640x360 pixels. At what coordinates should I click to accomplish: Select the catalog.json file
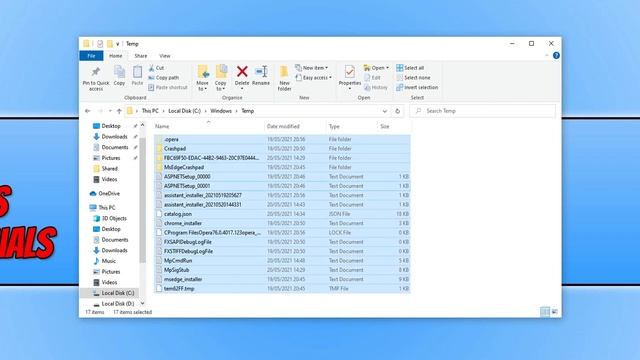282,214
